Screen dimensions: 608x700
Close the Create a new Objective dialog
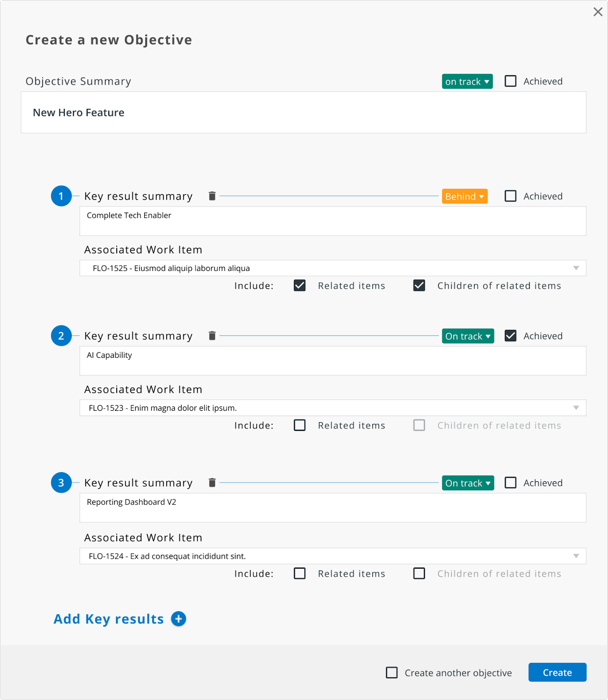click(x=598, y=12)
